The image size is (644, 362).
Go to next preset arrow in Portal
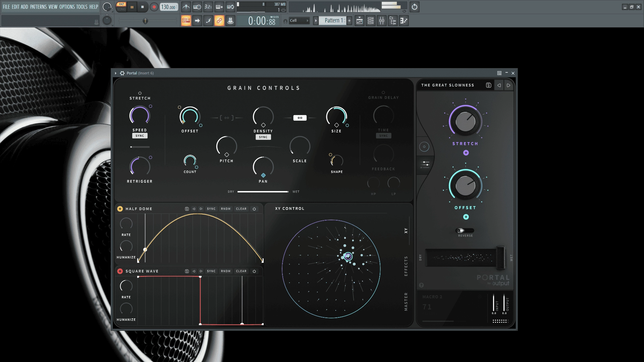(508, 85)
